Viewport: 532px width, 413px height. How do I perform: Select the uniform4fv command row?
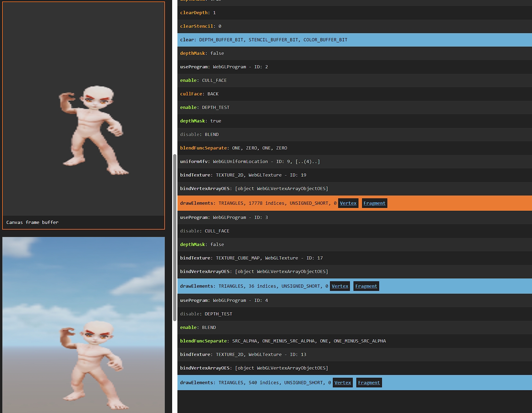249,162
